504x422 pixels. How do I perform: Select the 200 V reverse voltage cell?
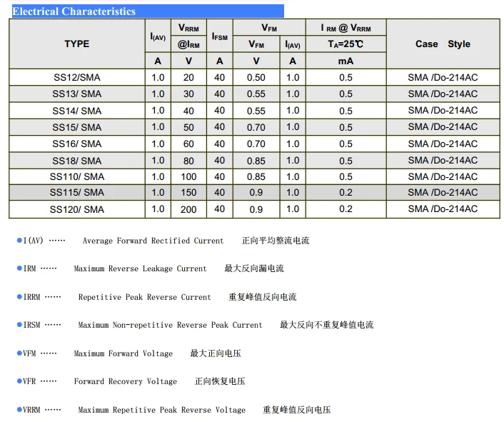pos(188,209)
